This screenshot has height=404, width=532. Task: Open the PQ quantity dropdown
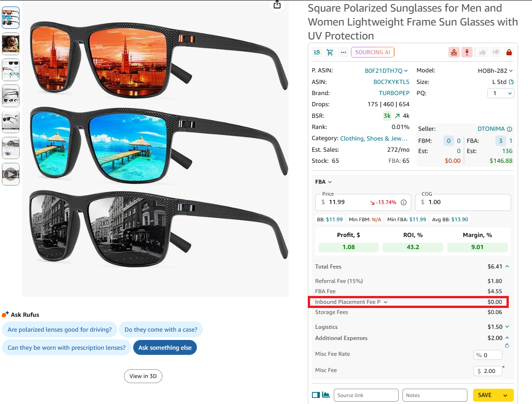500,93
